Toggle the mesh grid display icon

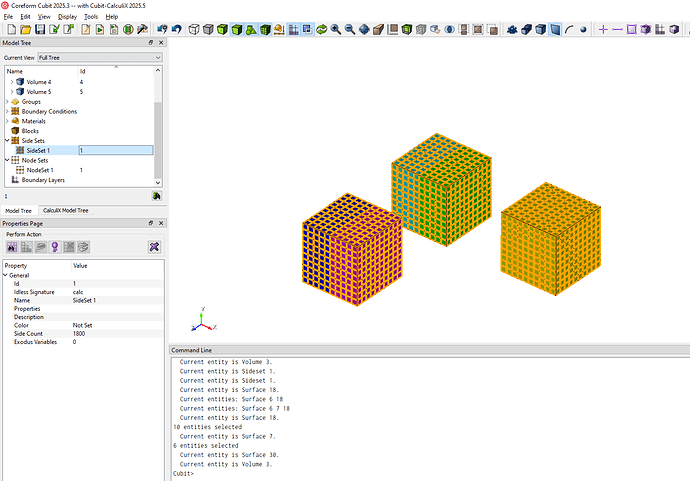click(294, 29)
